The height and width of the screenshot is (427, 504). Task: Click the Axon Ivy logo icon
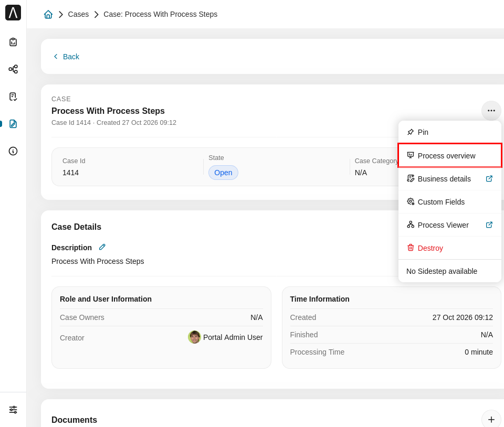[x=13, y=13]
